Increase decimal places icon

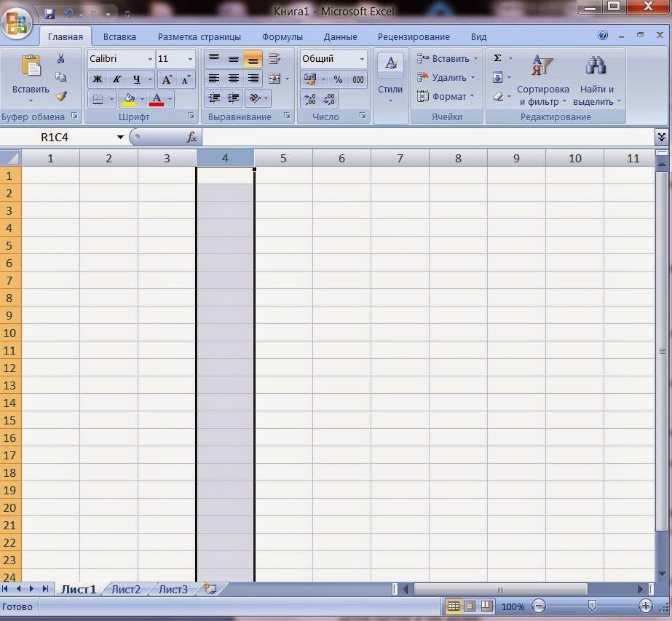310,100
